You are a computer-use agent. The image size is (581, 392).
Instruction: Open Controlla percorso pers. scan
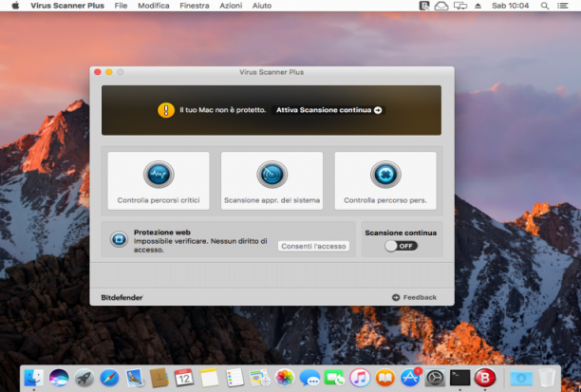coord(385,180)
